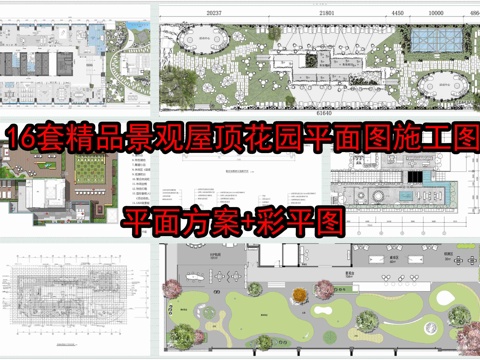This screenshot has width=480, height=360.
Task: Open the black-and-white CAD grid plan thumbnail
Action: (x=75, y=300)
